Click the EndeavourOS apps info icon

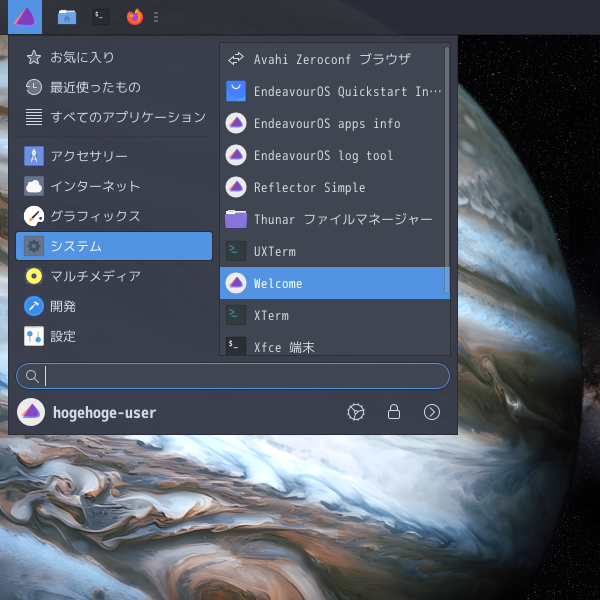(236, 123)
